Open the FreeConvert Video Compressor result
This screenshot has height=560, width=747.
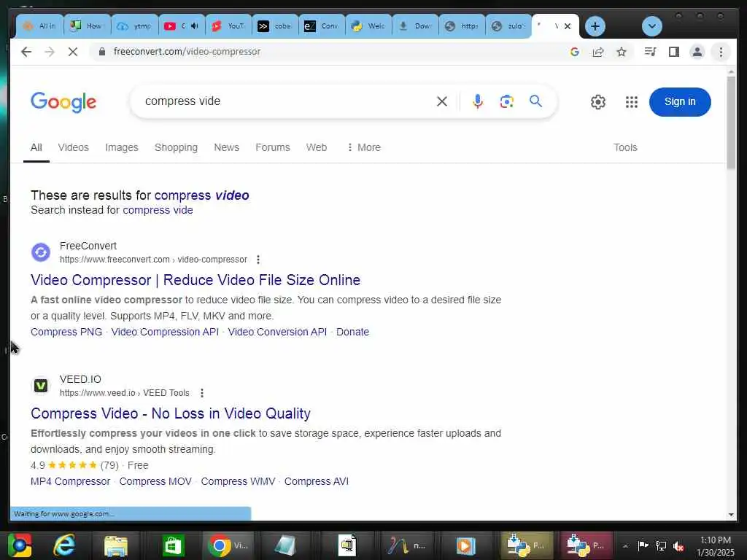click(196, 280)
